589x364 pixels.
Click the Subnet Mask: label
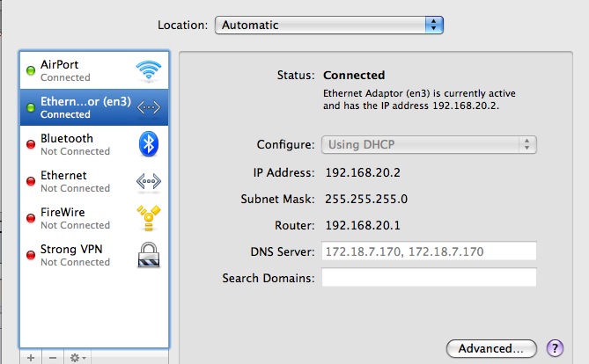[x=277, y=199]
